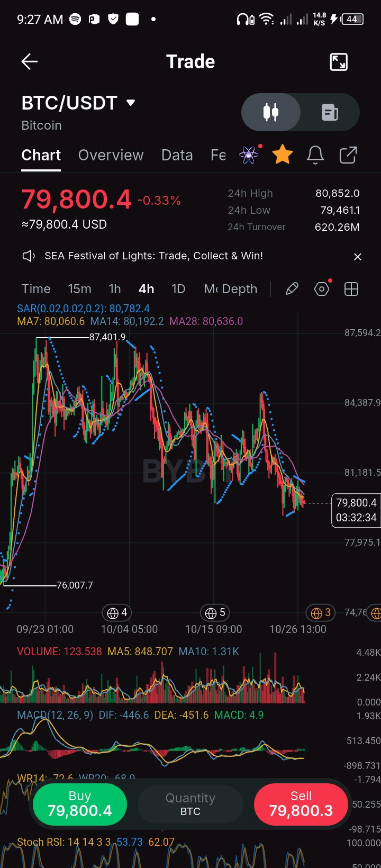Tap the headphones status bar icon
This screenshot has width=381, height=868.
tap(246, 20)
